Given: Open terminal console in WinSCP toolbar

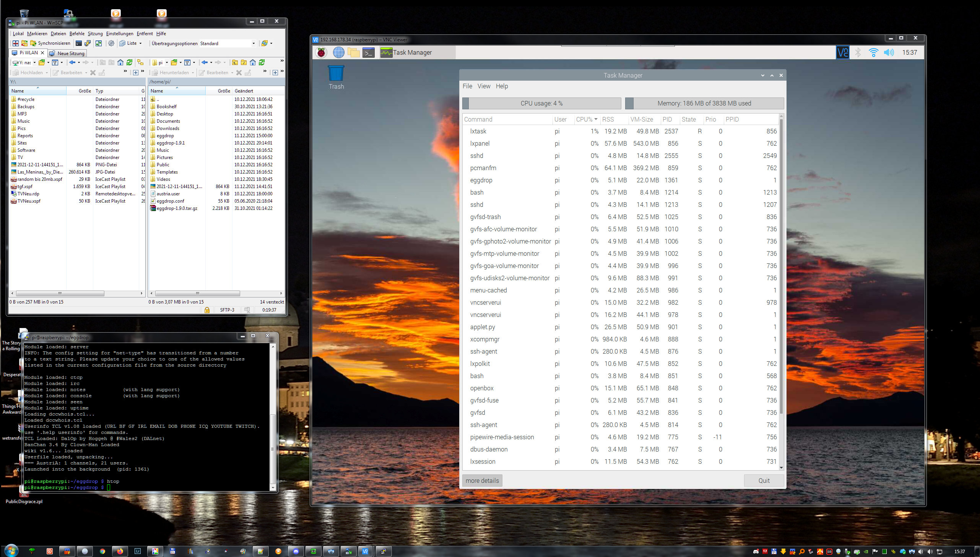Looking at the screenshot, I should pyautogui.click(x=79, y=43).
